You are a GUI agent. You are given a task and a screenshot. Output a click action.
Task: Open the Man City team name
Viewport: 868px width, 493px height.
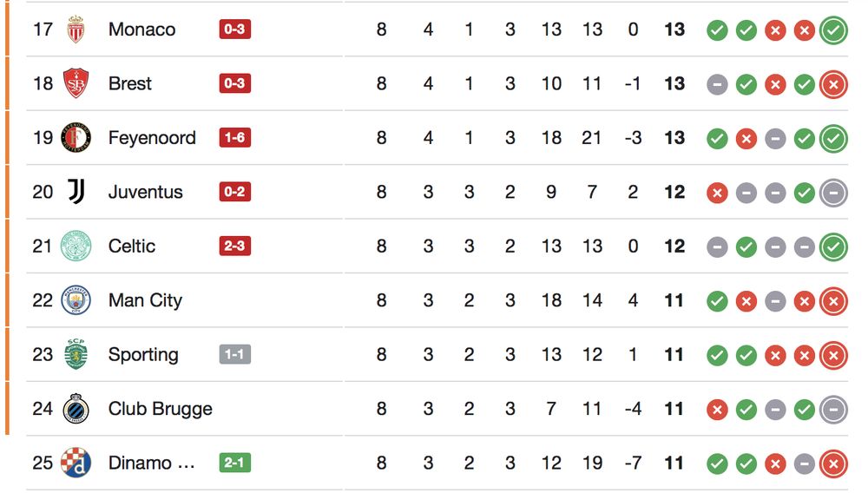tap(145, 300)
